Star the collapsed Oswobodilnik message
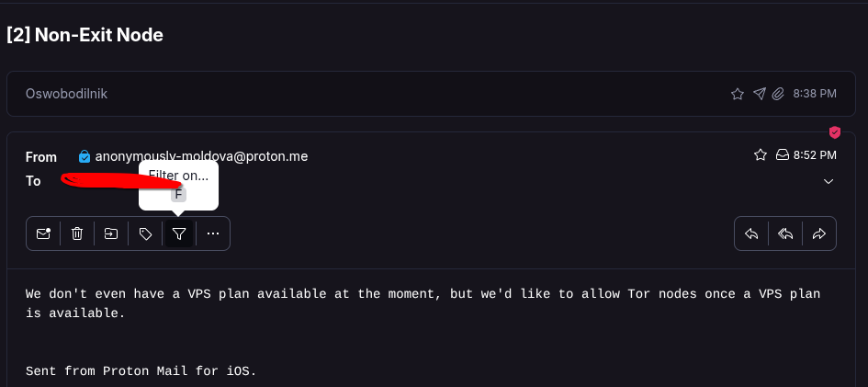Viewport: 868px width, 387px height. click(737, 94)
